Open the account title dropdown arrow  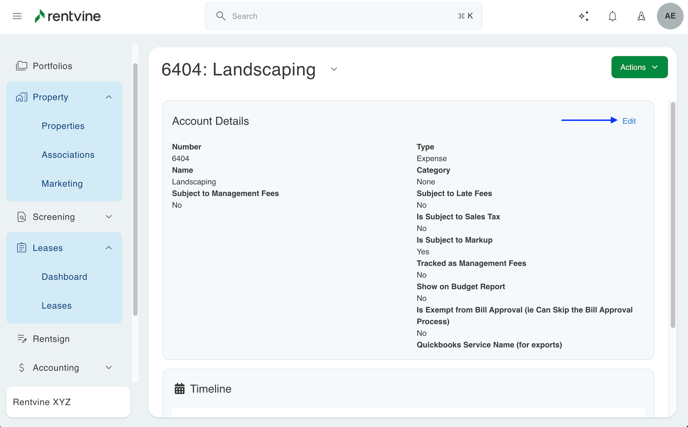(334, 70)
